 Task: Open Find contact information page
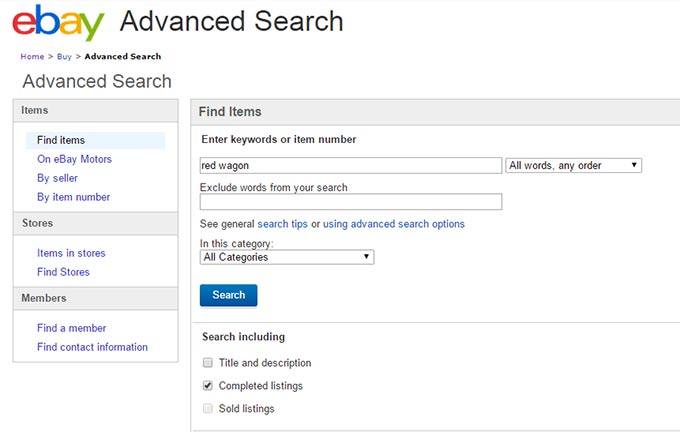click(92, 347)
